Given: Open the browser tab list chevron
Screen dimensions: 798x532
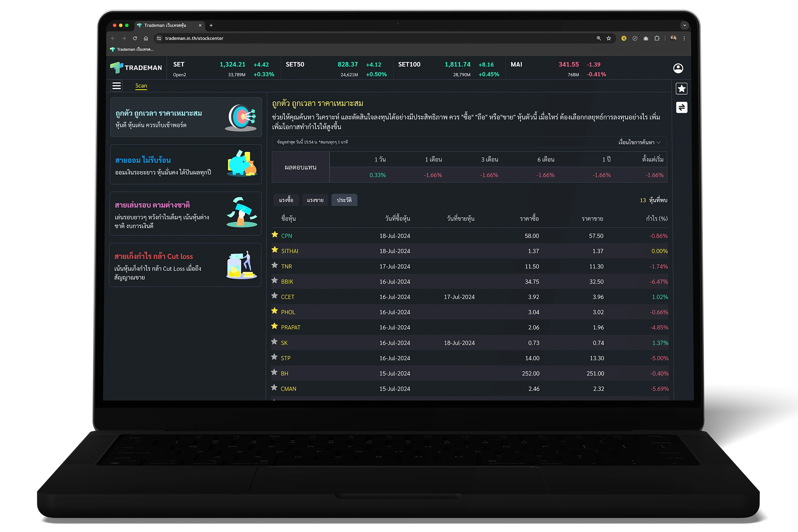Looking at the screenshot, I should (685, 25).
